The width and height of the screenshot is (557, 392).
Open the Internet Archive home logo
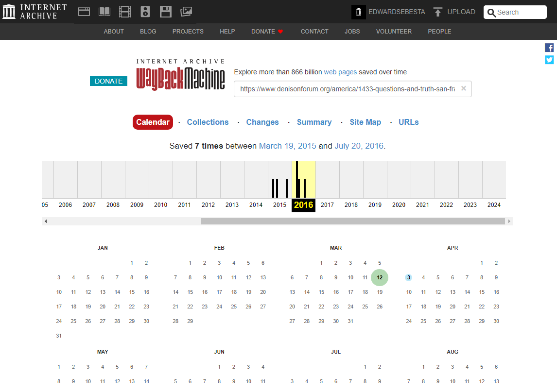[35, 12]
